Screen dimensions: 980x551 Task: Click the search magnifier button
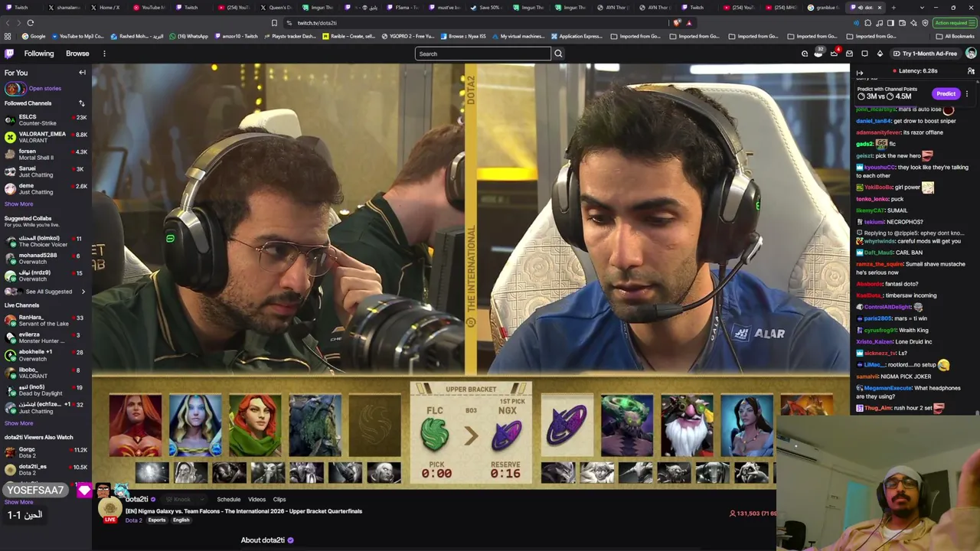pyautogui.click(x=558, y=54)
